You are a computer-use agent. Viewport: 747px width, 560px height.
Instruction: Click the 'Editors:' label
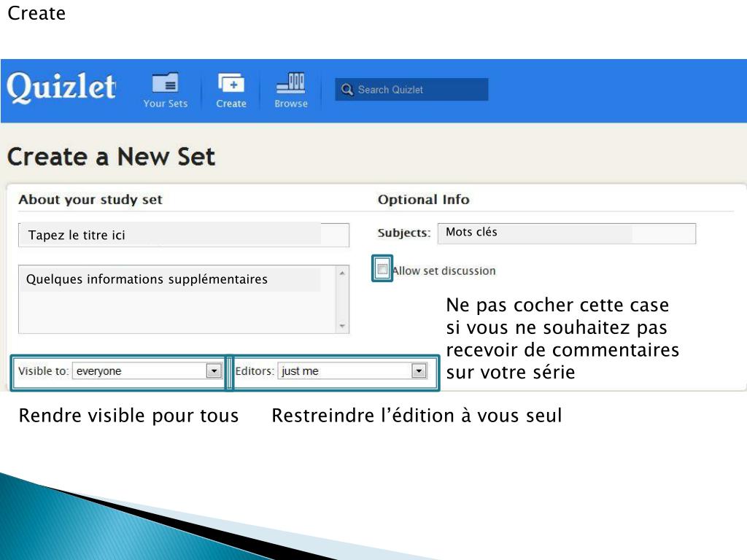pos(255,371)
